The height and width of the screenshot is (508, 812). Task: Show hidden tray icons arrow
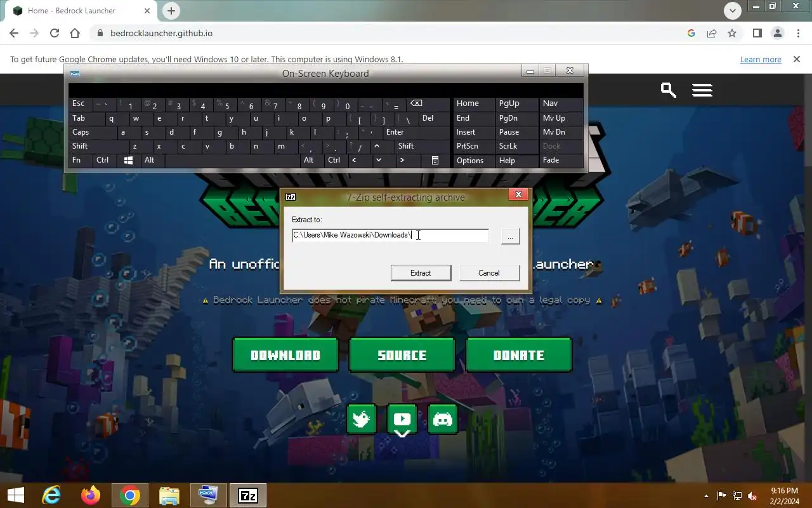(707, 496)
